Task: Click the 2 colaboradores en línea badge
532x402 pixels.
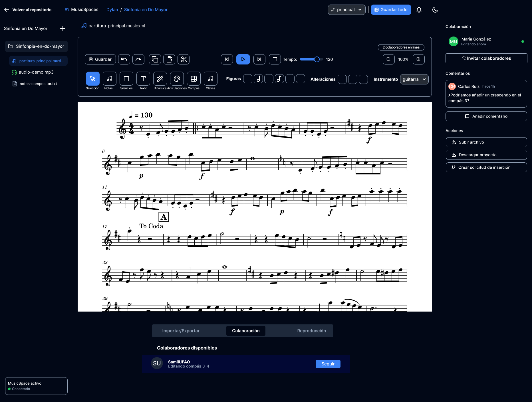Action: (x=401, y=47)
